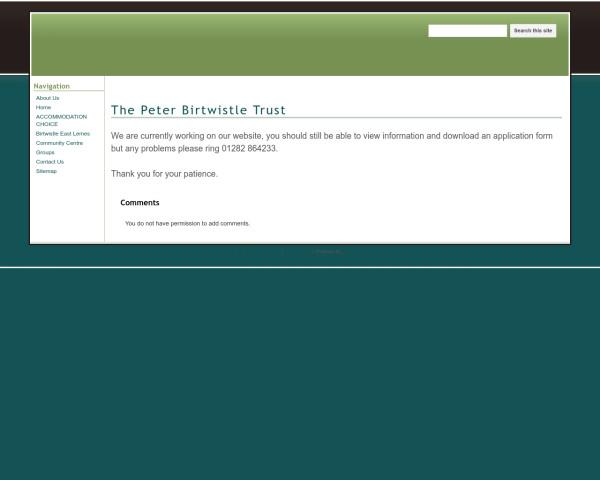Open the Groups navigation link
The width and height of the screenshot is (600, 480).
pyautogui.click(x=45, y=152)
